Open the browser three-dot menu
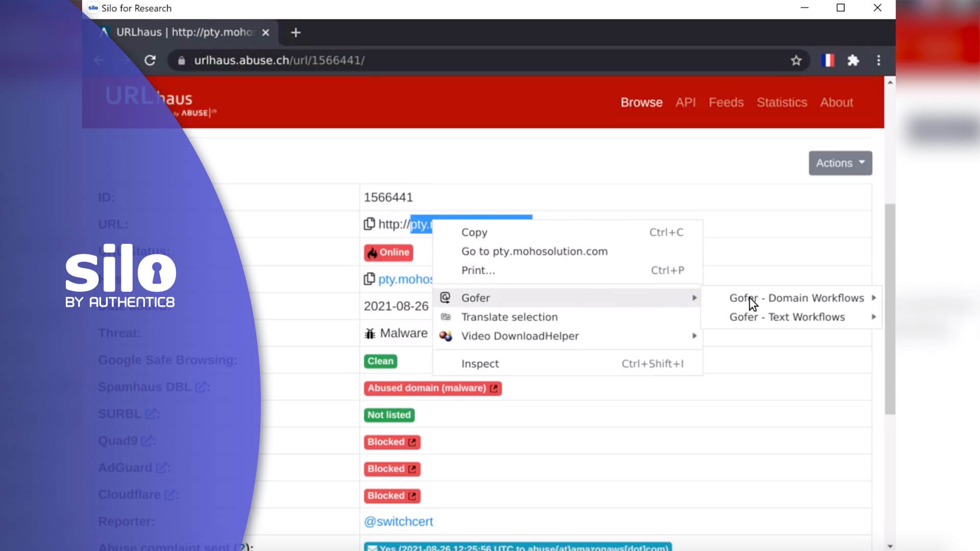Viewport: 980px width, 551px height. tap(878, 60)
